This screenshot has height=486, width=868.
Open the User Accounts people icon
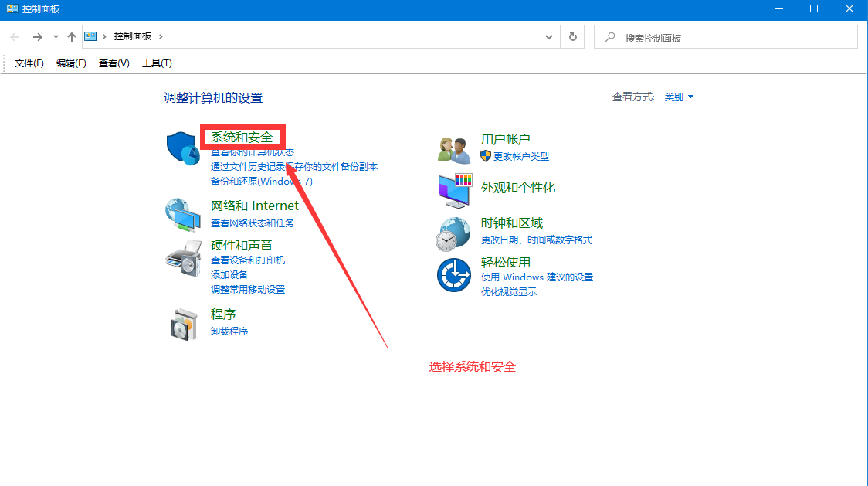(454, 150)
